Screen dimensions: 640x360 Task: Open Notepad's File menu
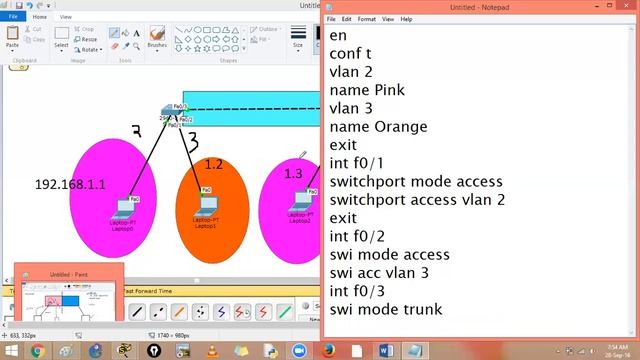pyautogui.click(x=331, y=19)
